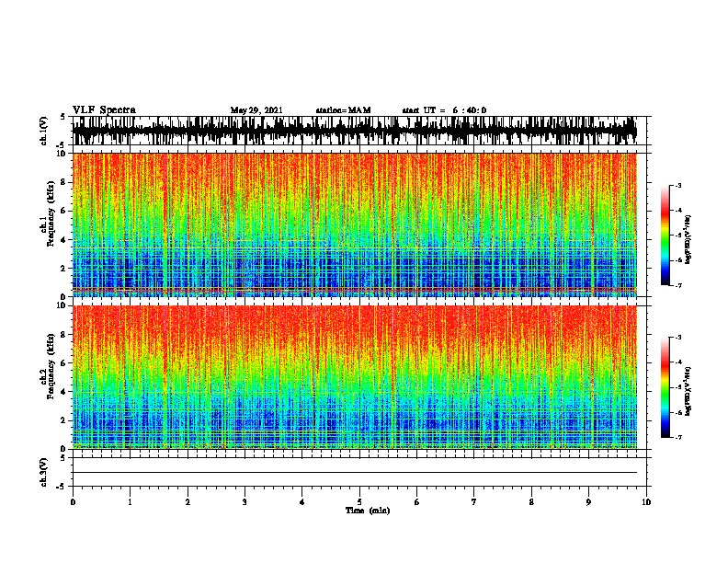Screen dimensions: 728x563
Task: Click the "start UT = 6:40:0" label
Action: [444, 110]
